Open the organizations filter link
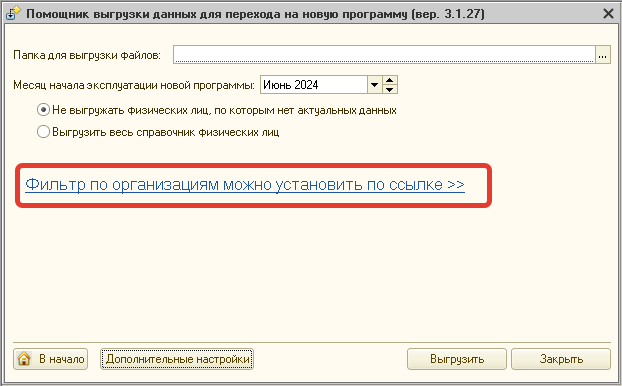Image resolution: width=622 pixels, height=386 pixels. coord(245,185)
